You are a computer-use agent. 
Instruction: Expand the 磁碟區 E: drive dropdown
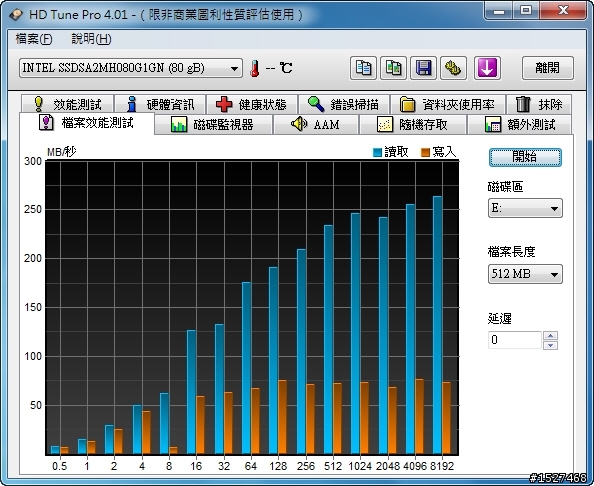coord(525,208)
